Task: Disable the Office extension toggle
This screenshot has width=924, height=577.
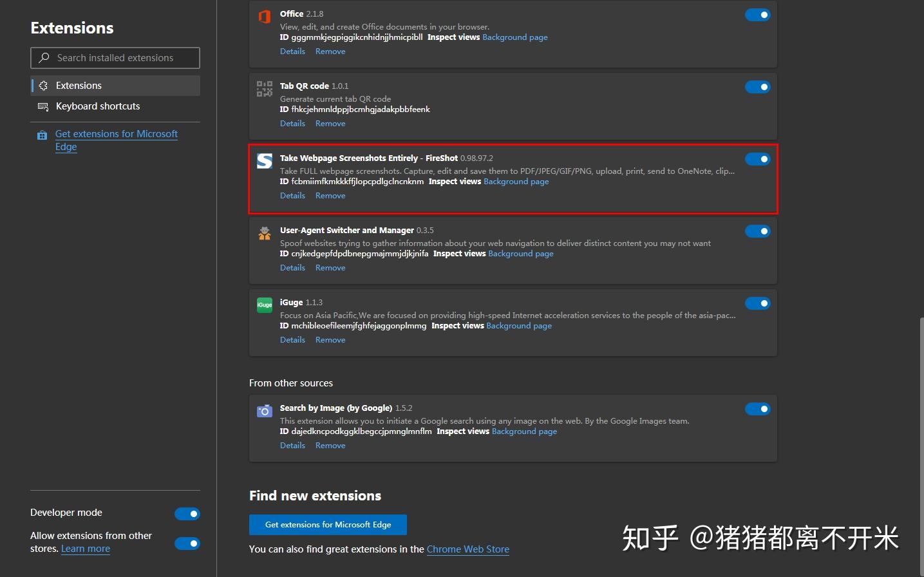Action: pos(758,15)
